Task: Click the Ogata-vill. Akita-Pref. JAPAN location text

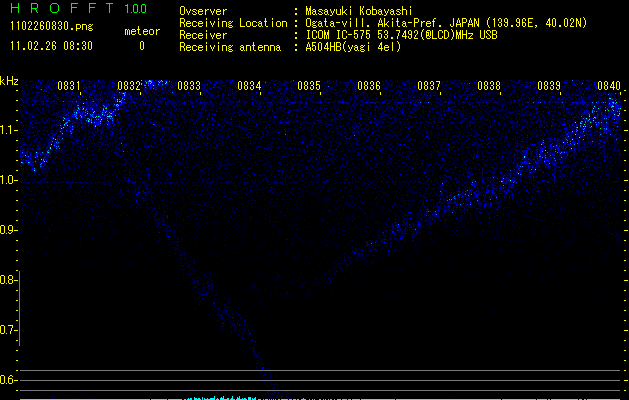Action: (x=446, y=23)
